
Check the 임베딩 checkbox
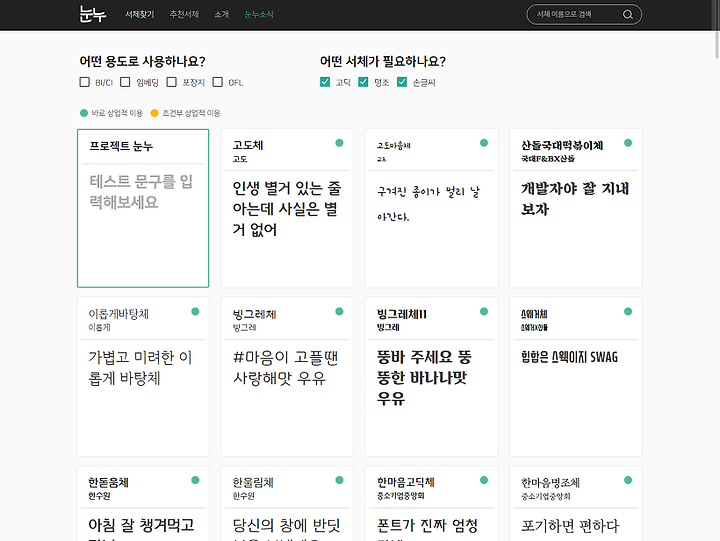pyautogui.click(x=125, y=82)
